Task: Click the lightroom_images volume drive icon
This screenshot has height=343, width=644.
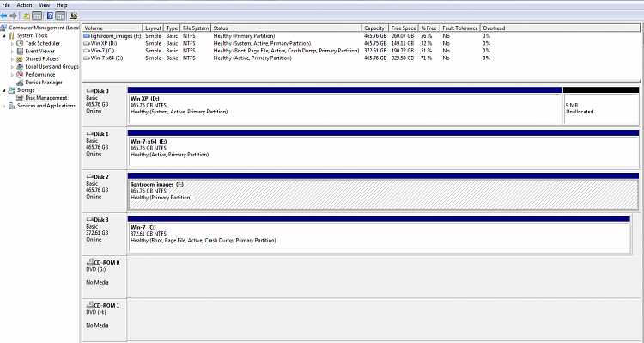Action: (x=86, y=36)
